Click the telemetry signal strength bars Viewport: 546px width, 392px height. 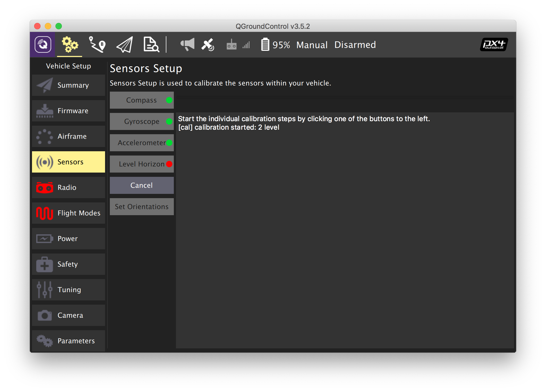(x=246, y=45)
